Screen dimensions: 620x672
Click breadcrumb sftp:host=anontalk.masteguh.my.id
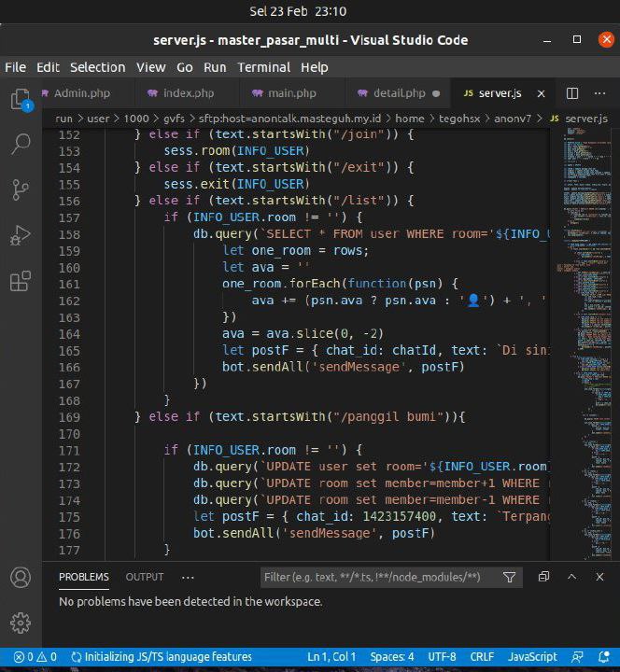click(289, 119)
